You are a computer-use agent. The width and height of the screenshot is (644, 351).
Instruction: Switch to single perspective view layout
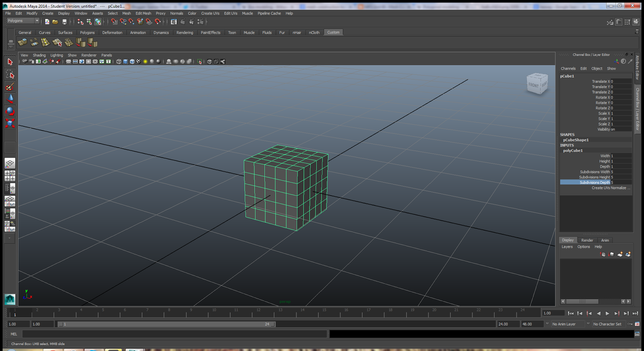coord(10,163)
